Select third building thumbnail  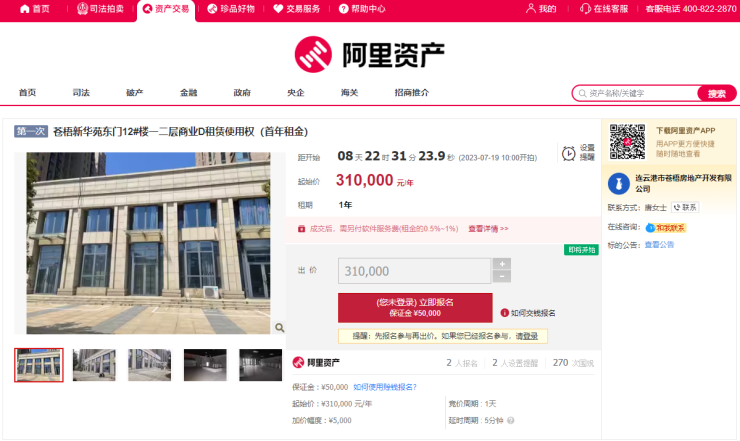[x=150, y=365]
